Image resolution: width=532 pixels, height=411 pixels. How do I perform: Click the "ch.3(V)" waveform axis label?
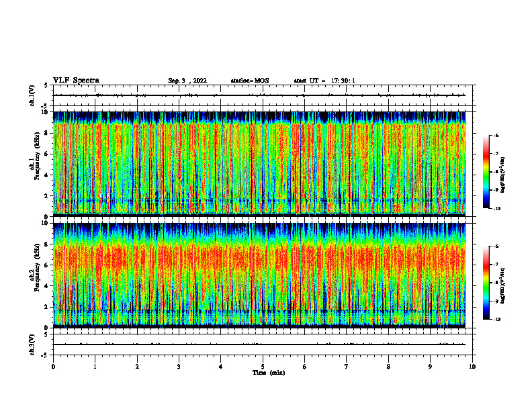(32, 345)
